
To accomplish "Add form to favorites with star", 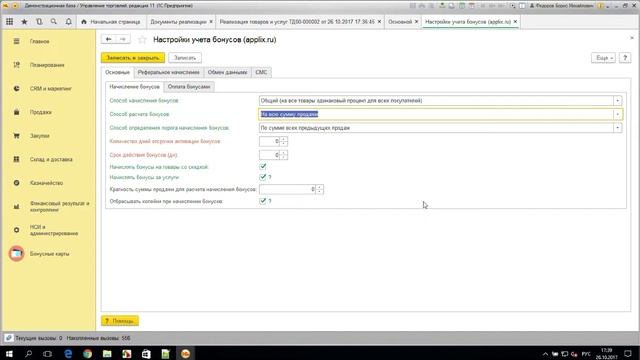I will 142,40.
